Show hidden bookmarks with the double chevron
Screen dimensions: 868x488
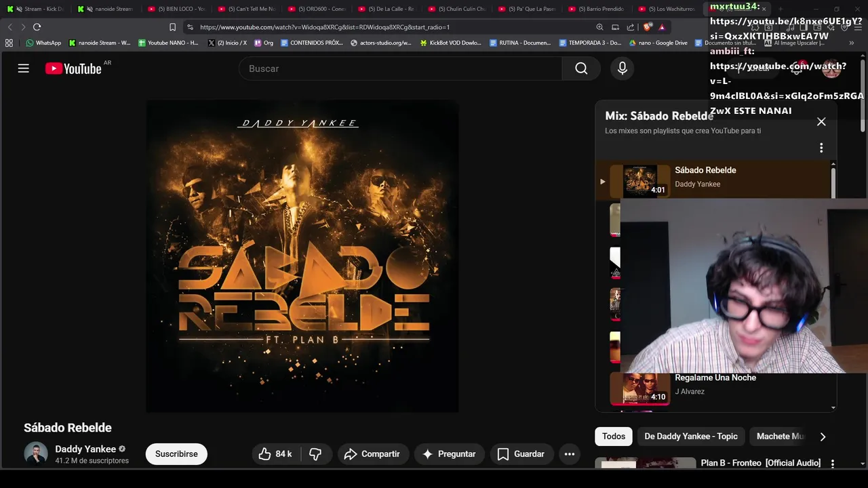point(852,43)
